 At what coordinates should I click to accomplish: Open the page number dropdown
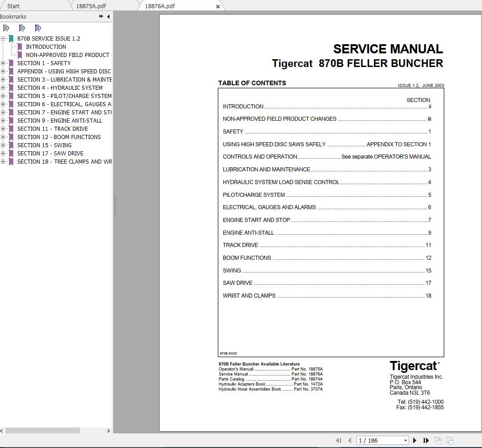coord(405,440)
